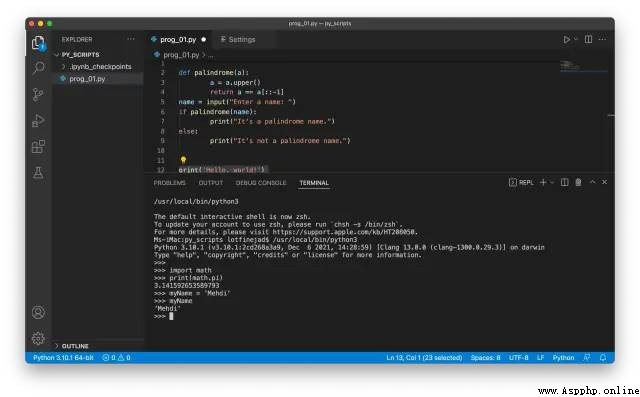Open editor More Actions ellipsis

[602, 40]
